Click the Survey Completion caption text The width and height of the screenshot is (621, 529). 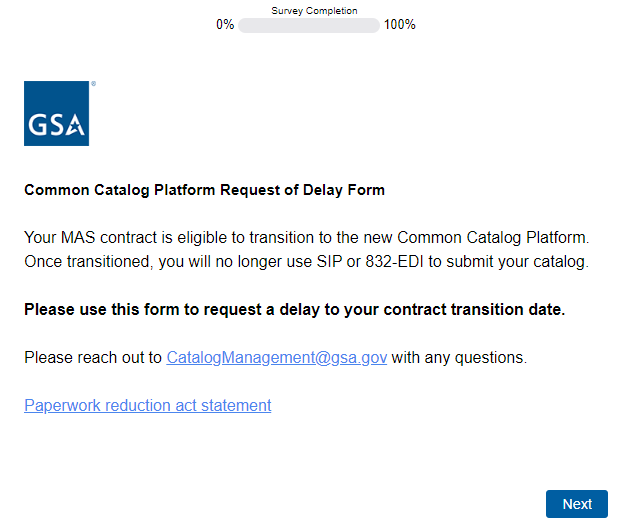click(314, 11)
